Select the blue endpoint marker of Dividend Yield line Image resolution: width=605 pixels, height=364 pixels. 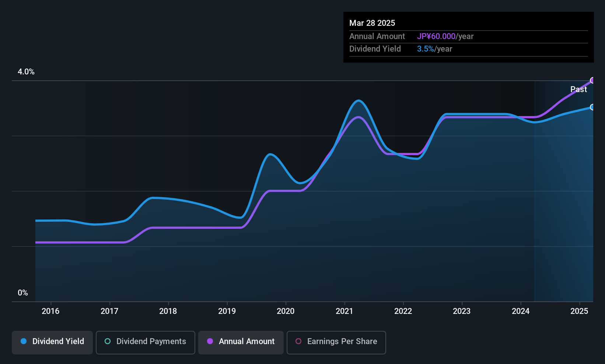[592, 107]
